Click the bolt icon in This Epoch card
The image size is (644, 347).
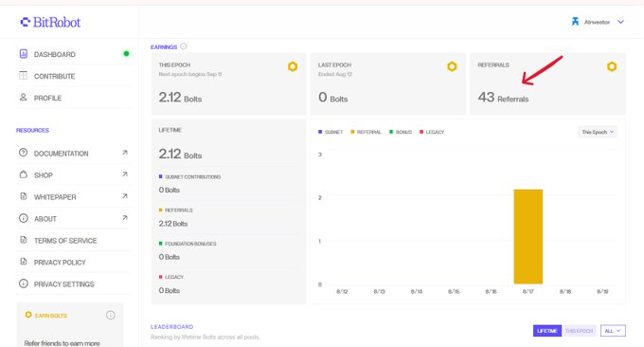pyautogui.click(x=293, y=66)
